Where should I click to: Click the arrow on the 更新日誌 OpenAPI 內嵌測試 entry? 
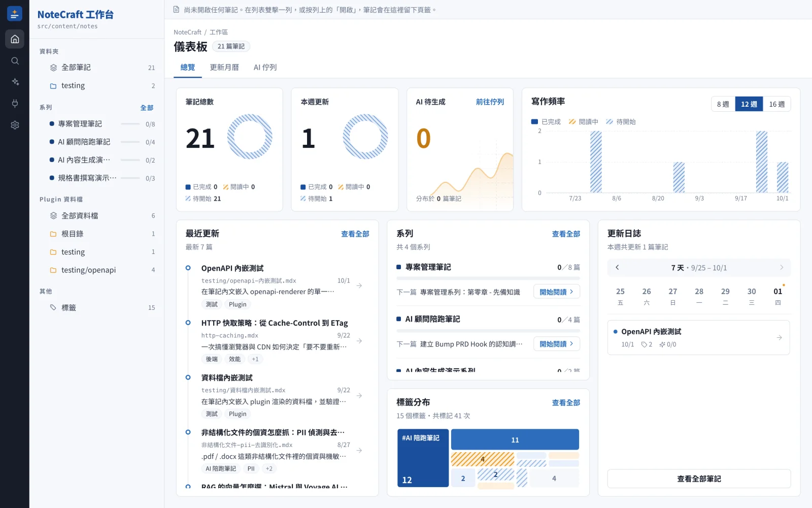(x=780, y=338)
